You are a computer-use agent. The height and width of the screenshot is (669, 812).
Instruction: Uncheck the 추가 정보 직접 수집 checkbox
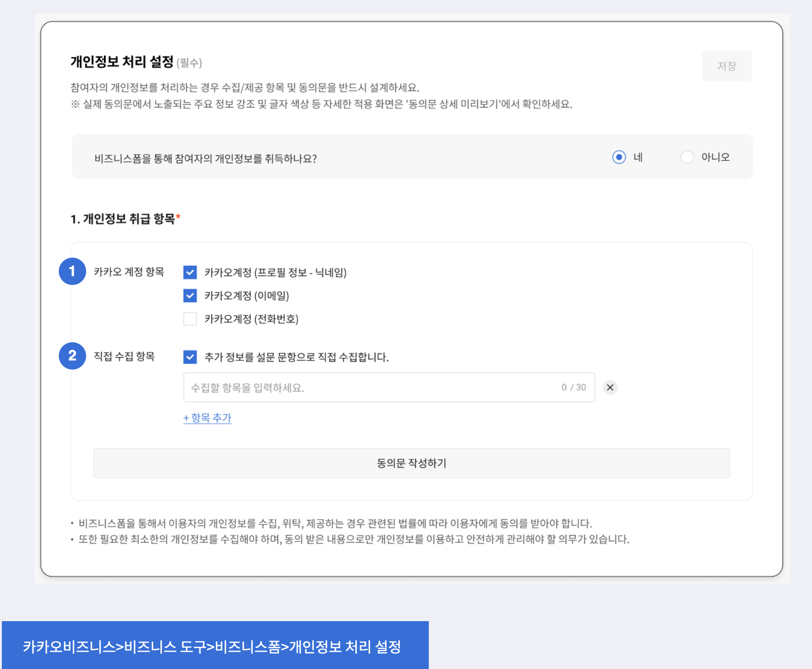click(x=190, y=357)
